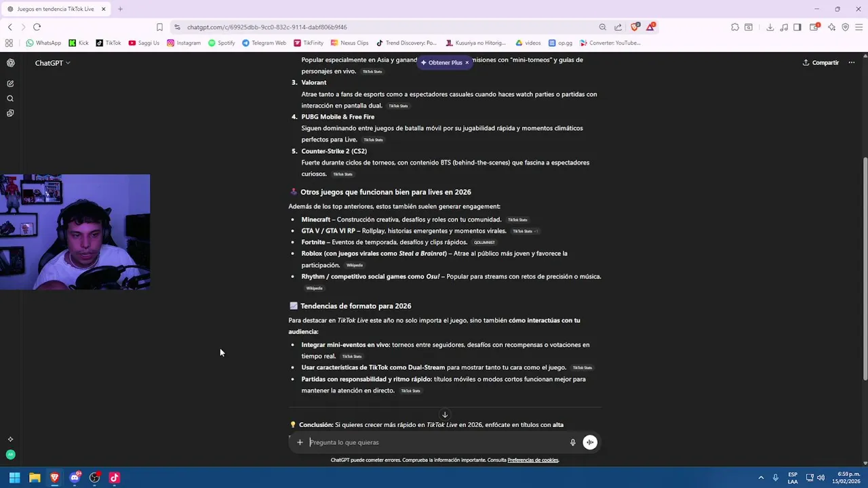Click the bookmark icon left of the address bar
The image size is (868, 488).
(x=159, y=27)
